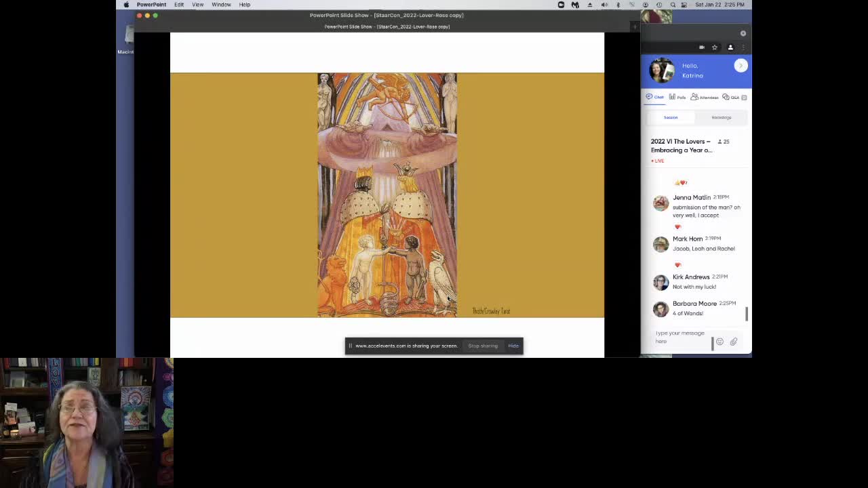Click Barbara Moore's message '4 of Wands!'
This screenshot has height=488, width=868.
click(688, 313)
